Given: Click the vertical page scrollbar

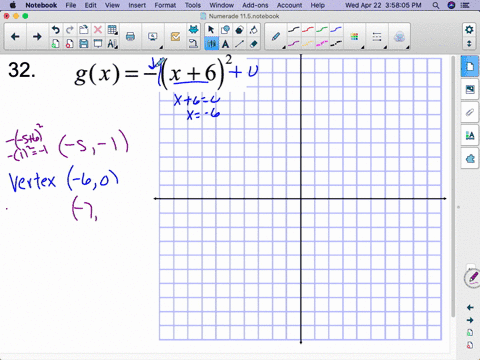Looking at the screenshot, I should pyautogui.click(x=453, y=187).
